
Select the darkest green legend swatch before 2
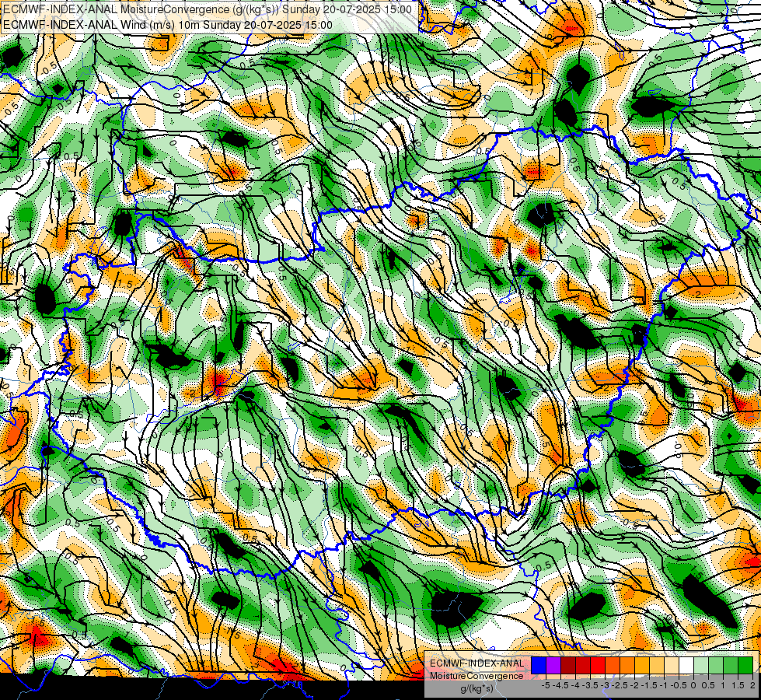pos(745,665)
